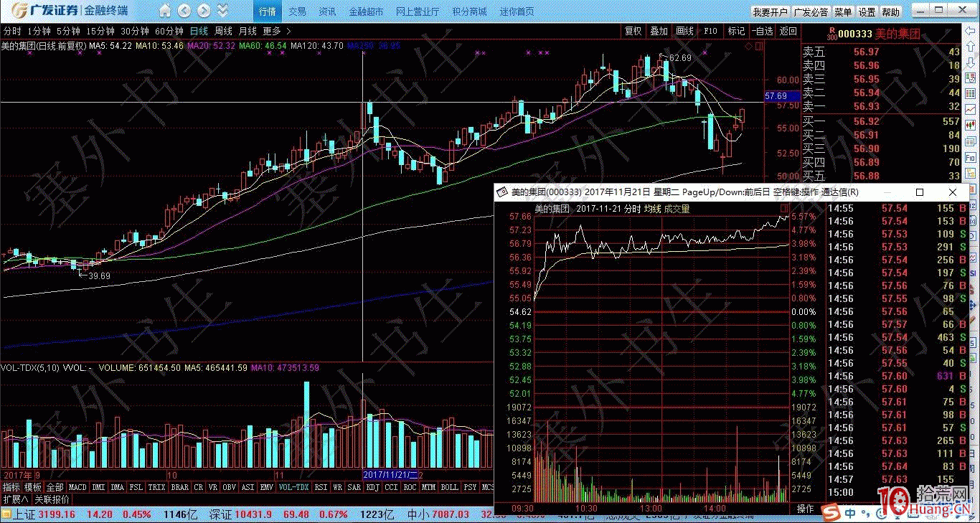Switch to the 交易 tab
This screenshot has width=980, height=523.
click(297, 12)
